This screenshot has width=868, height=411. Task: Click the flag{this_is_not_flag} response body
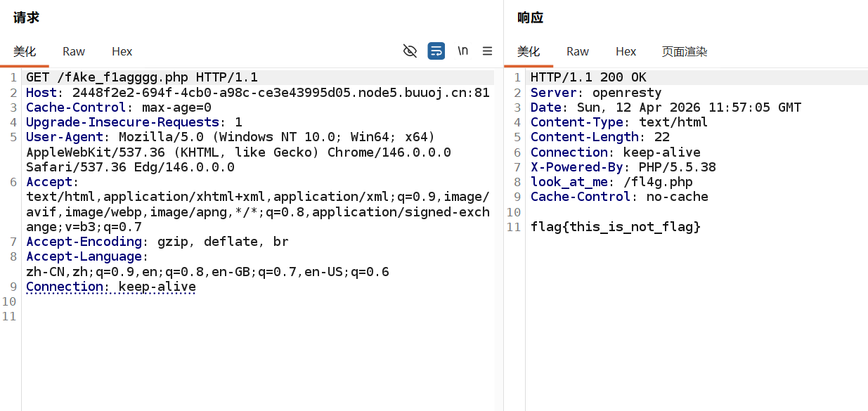pos(616,227)
